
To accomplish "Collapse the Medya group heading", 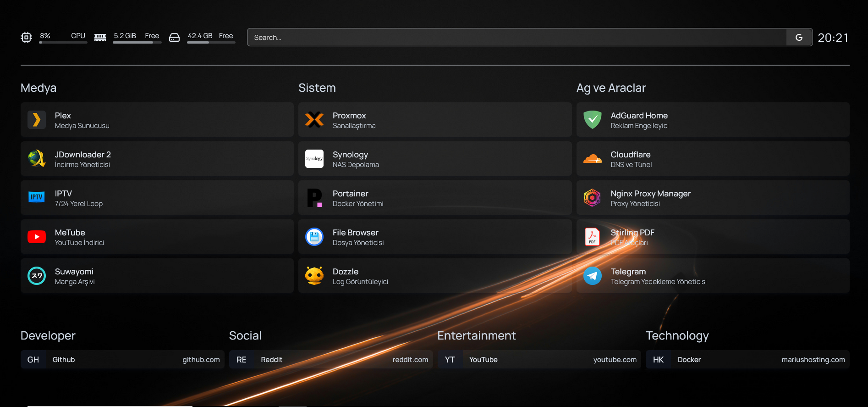I will [x=38, y=88].
